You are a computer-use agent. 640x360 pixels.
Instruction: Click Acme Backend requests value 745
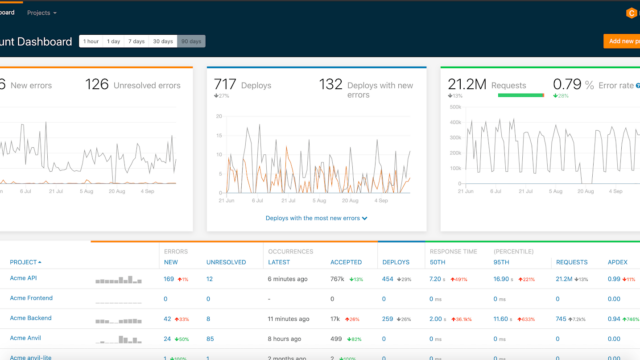pos(561,319)
